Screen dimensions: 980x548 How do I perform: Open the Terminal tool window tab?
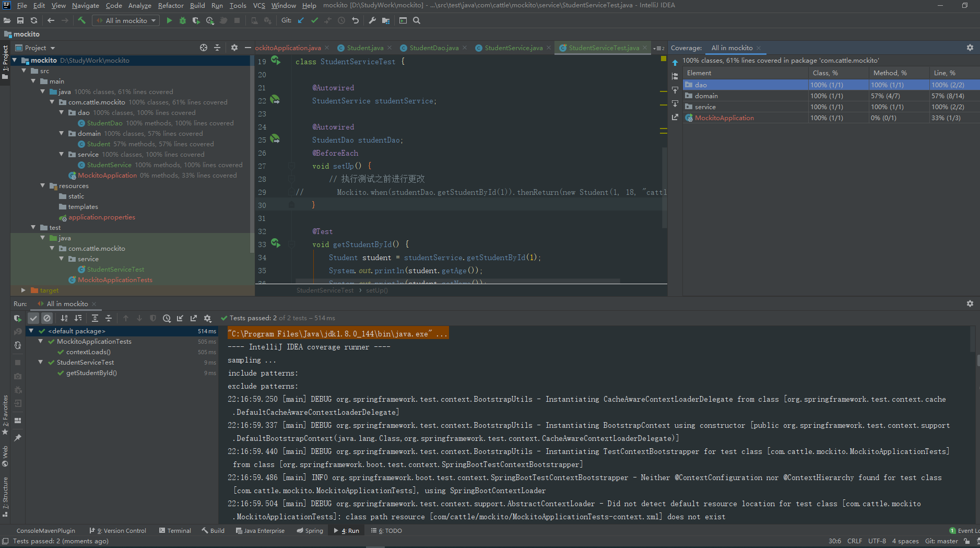[175, 531]
